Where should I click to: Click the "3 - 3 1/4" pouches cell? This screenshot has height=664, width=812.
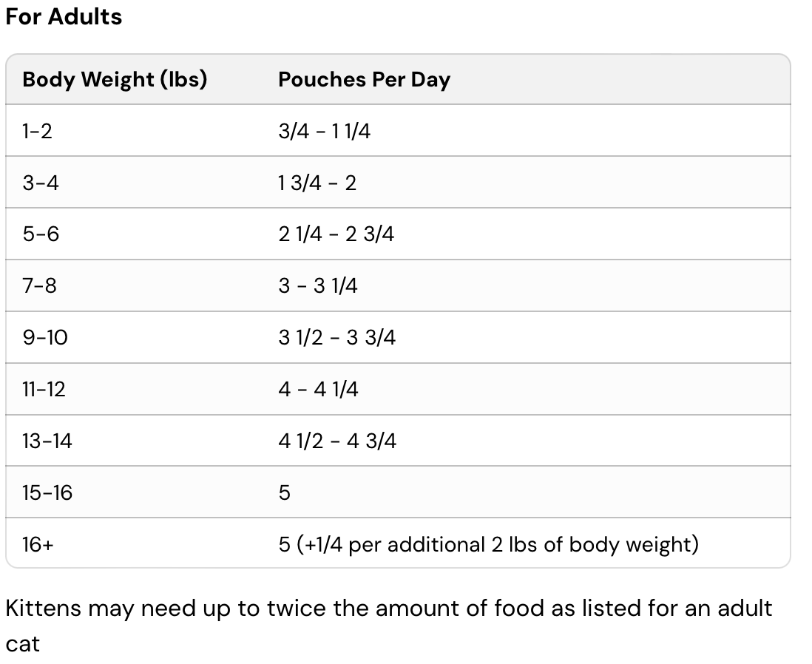(318, 285)
